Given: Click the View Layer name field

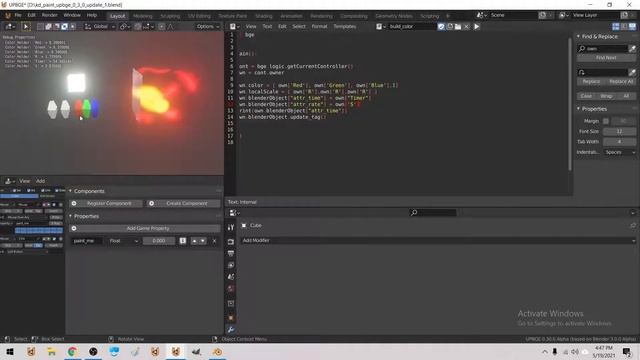Looking at the screenshot, I should [x=595, y=15].
